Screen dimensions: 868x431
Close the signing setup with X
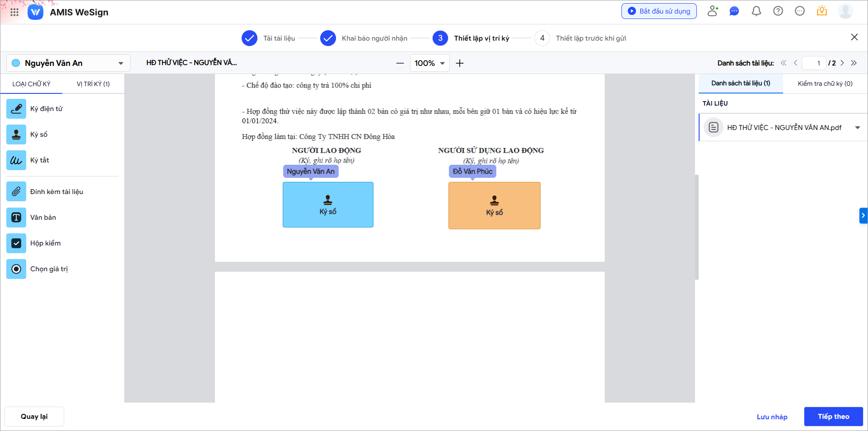coord(854,37)
